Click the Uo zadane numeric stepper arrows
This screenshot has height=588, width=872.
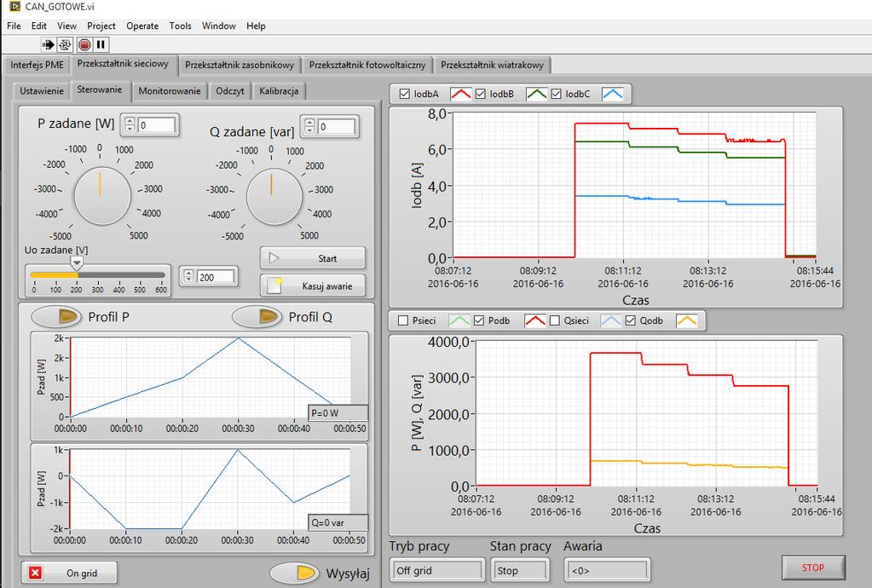[188, 276]
